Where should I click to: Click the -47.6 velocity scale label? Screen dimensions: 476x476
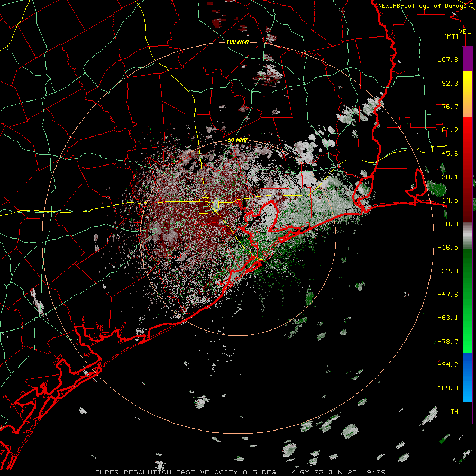[x=448, y=295]
